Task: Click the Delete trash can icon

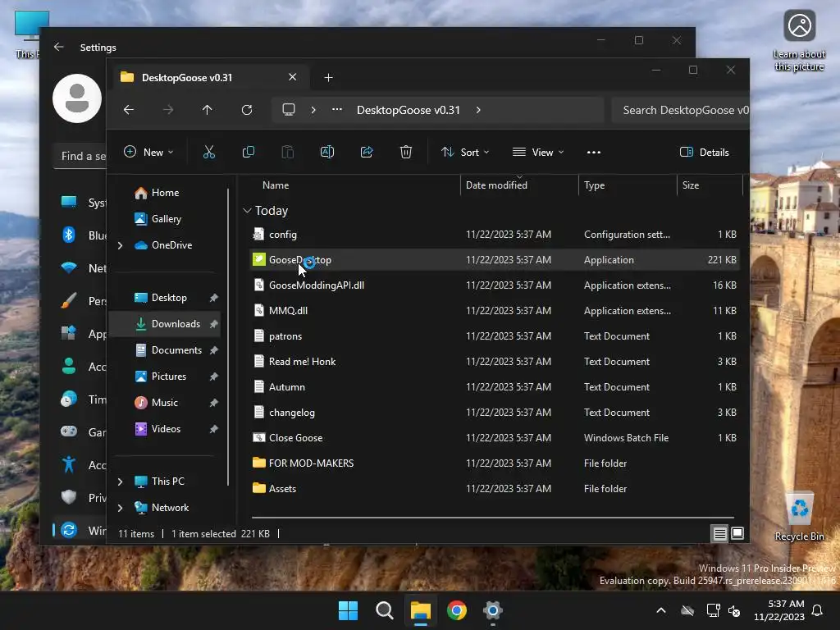Action: [406, 152]
